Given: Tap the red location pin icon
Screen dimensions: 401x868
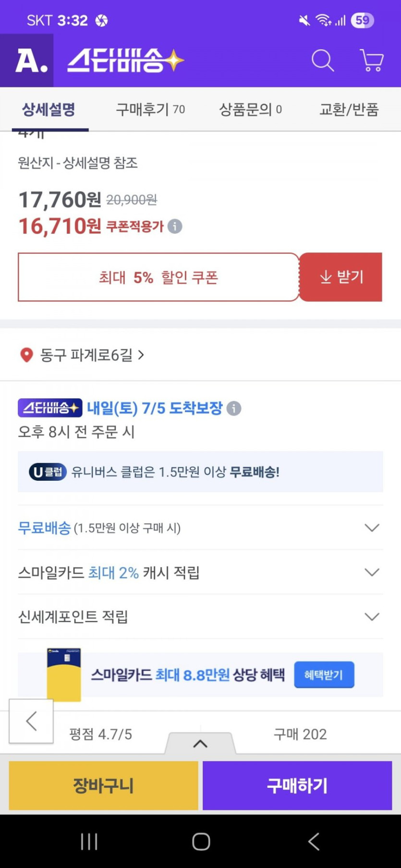Looking at the screenshot, I should click(x=26, y=355).
